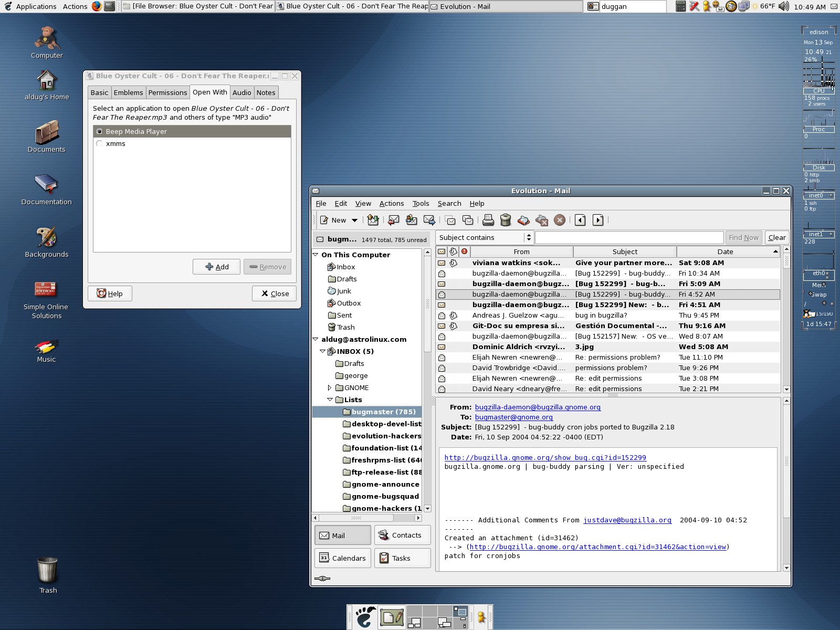Print the selected message

[488, 220]
